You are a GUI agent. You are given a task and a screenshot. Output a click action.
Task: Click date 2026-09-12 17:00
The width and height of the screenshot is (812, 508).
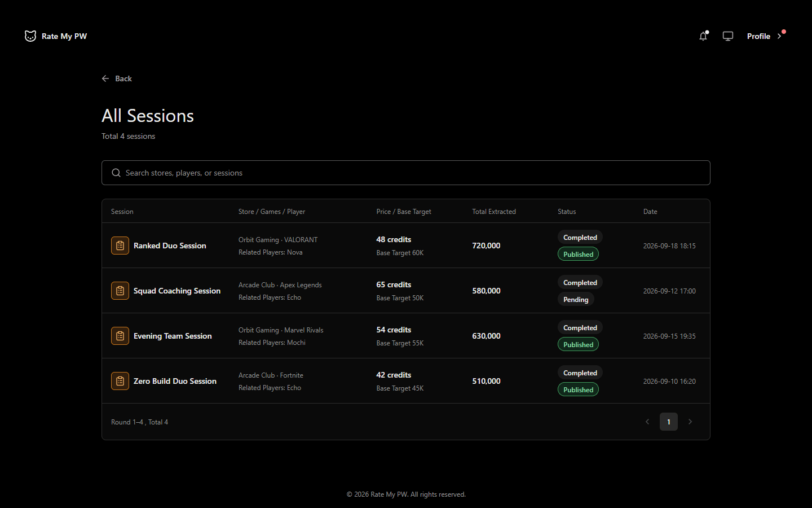669,291
